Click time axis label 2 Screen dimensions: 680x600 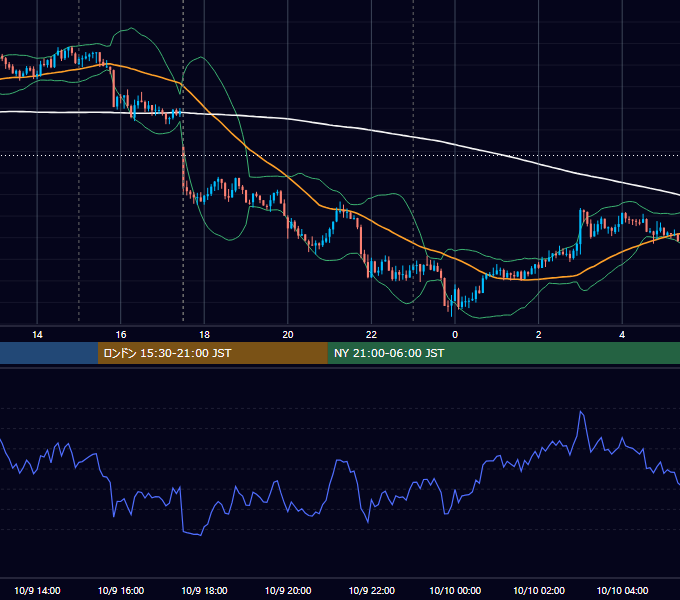click(538, 335)
